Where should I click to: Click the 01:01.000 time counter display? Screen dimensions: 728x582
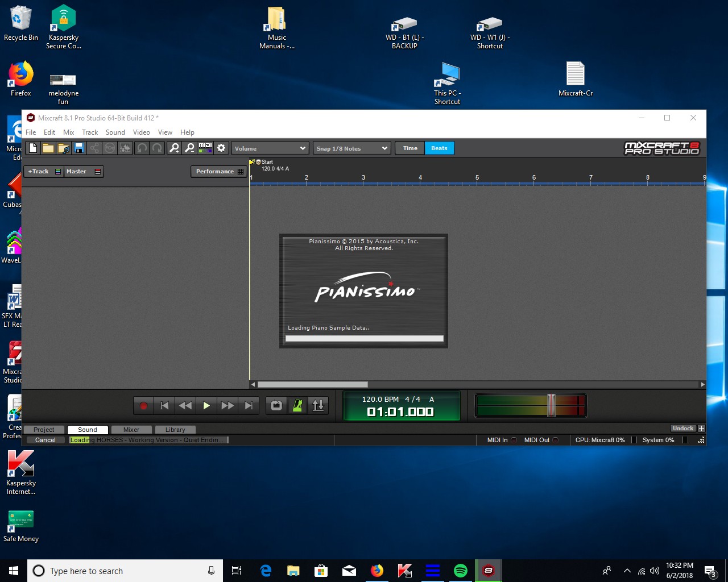pos(400,411)
